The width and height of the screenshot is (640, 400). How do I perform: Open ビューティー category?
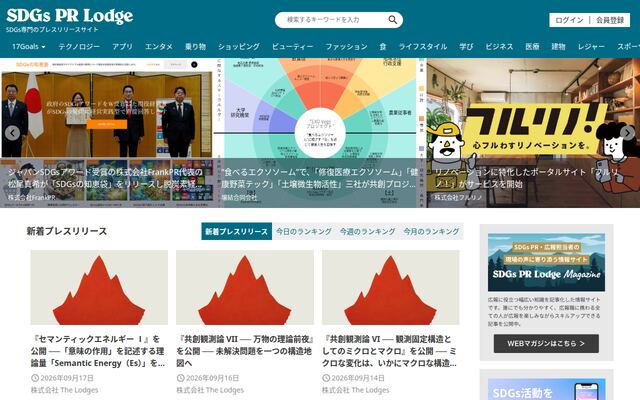coord(292,47)
